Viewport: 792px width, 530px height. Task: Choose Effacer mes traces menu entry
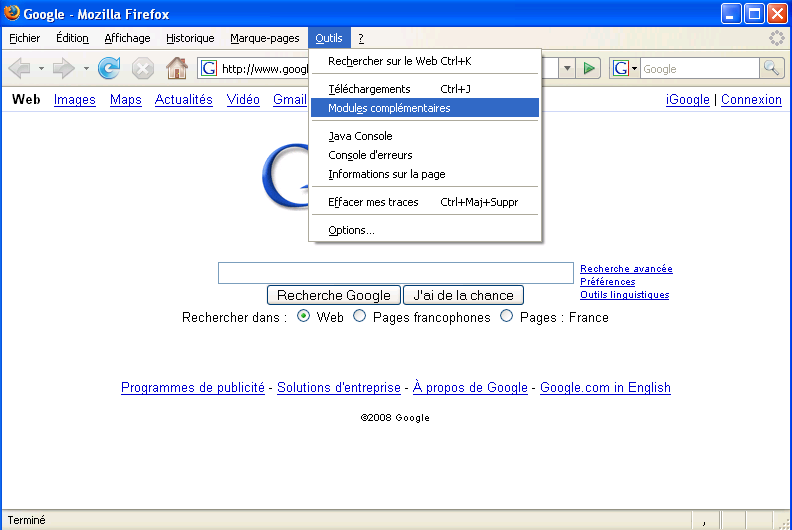click(425, 202)
